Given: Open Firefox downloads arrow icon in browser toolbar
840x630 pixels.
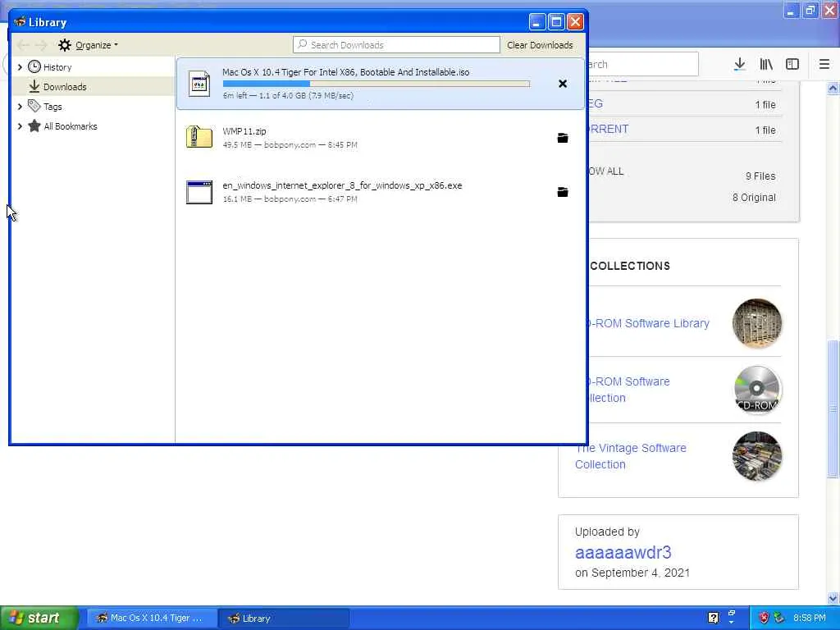Looking at the screenshot, I should (x=739, y=64).
